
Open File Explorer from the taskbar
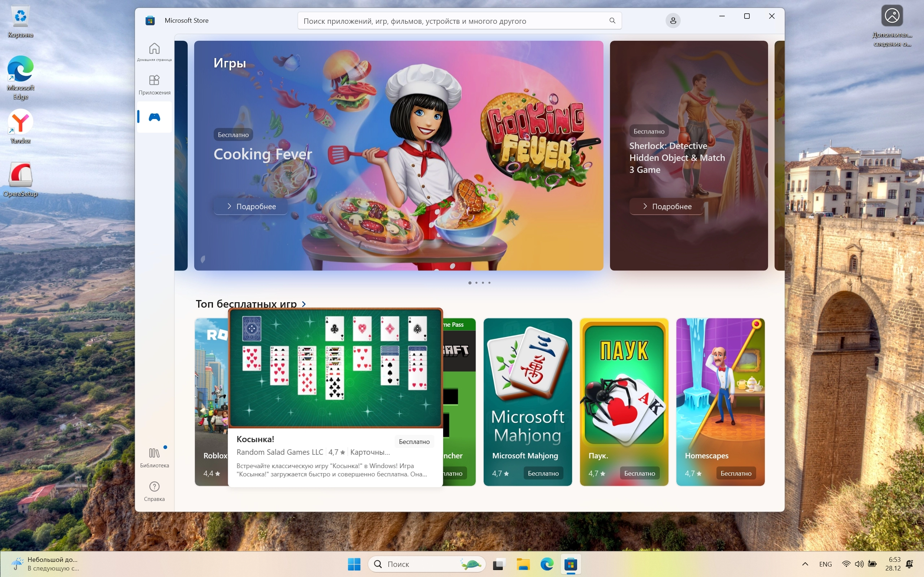coord(523,564)
